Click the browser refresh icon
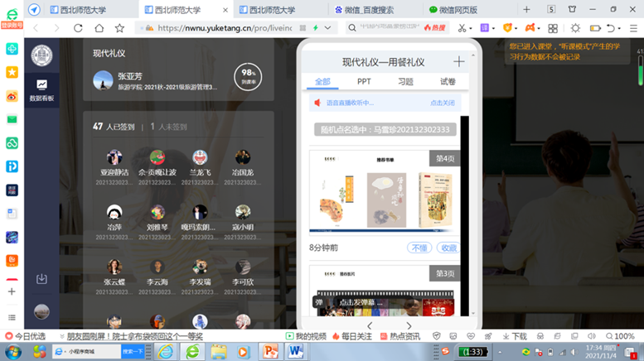This screenshot has height=361, width=644. tap(76, 27)
